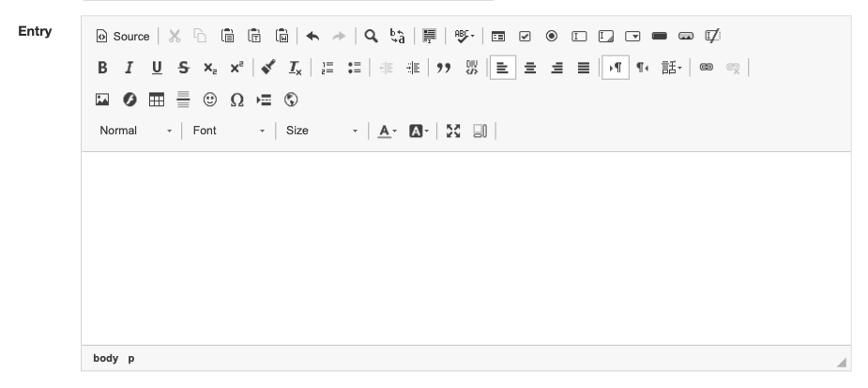Open the Set Language dropdown
This screenshot has width=868, height=388.
pos(672,68)
